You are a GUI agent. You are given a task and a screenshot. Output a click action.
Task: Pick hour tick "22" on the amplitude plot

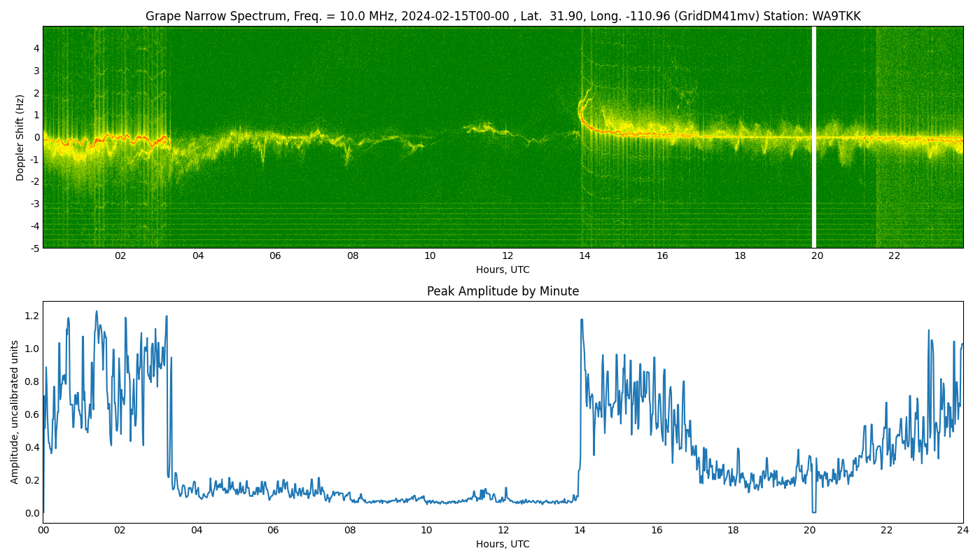(886, 530)
